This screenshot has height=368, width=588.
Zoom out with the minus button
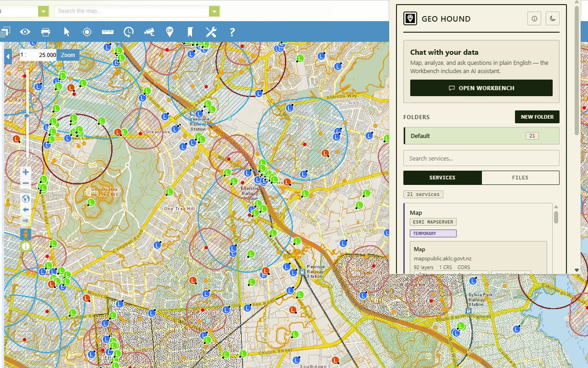[x=26, y=183]
